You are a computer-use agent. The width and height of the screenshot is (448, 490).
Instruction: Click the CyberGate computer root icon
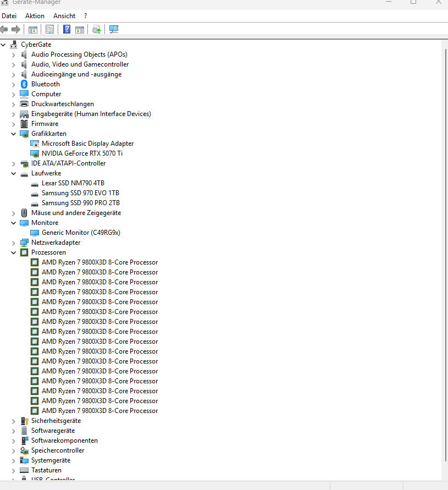click(x=13, y=45)
